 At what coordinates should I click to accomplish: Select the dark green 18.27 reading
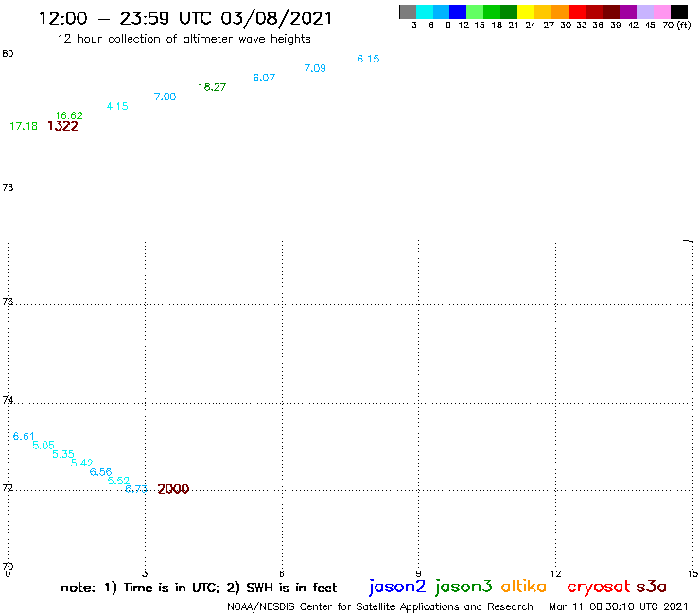pyautogui.click(x=212, y=87)
